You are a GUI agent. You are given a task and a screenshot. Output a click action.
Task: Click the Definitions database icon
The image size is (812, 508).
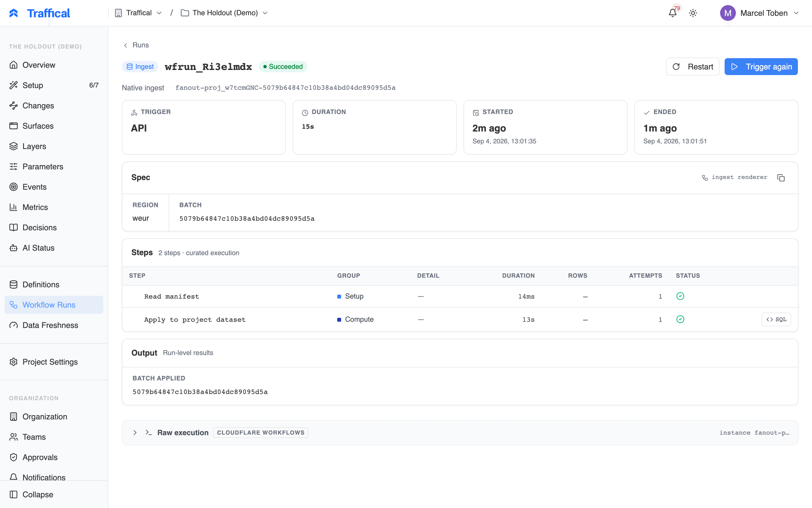[x=14, y=284]
